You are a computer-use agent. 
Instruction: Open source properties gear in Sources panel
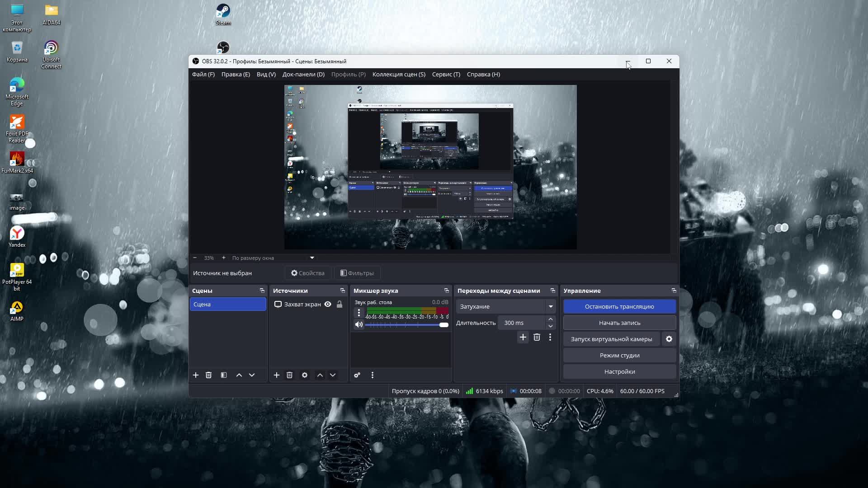(305, 375)
